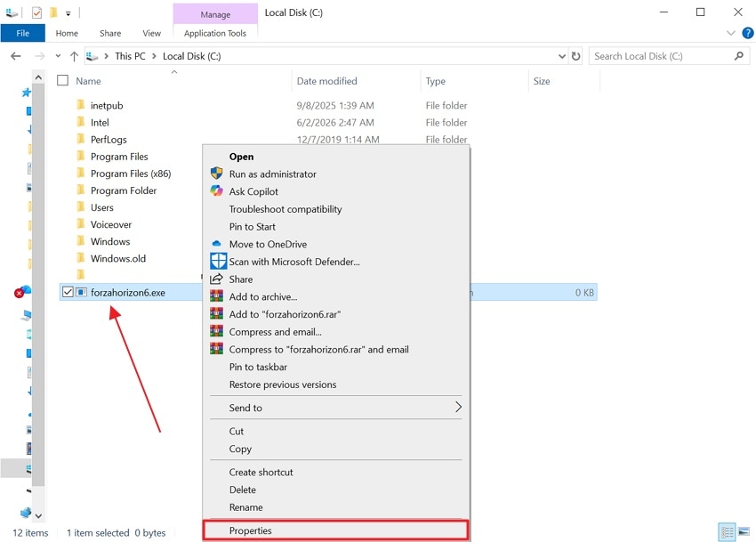Open the File tab
Image resolution: width=756 pixels, height=542 pixels.
(22, 33)
